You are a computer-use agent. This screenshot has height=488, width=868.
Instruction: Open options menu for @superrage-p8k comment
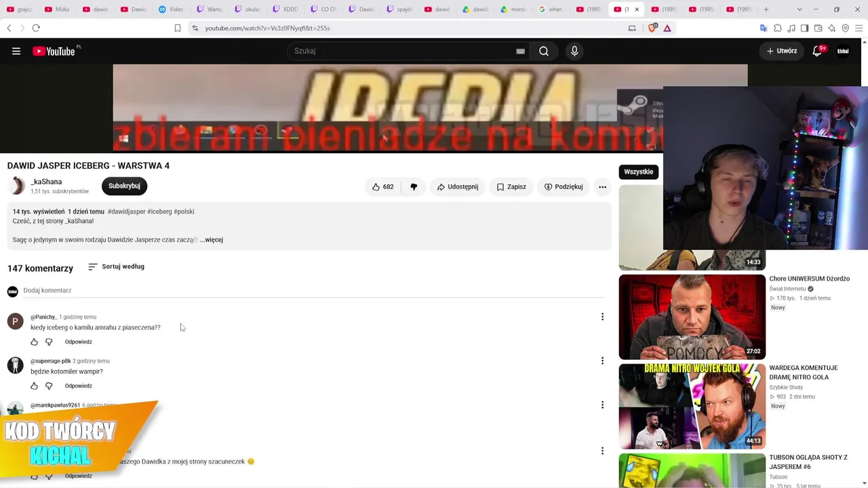(602, 361)
